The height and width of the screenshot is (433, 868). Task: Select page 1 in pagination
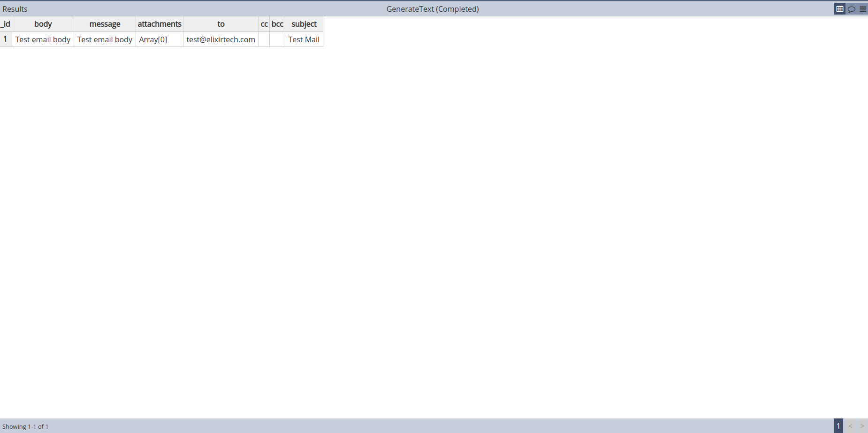tap(838, 426)
